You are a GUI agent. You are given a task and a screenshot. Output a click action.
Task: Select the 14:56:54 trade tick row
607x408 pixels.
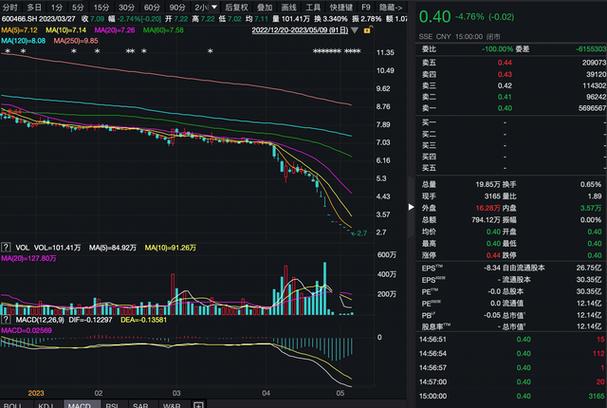point(512,353)
